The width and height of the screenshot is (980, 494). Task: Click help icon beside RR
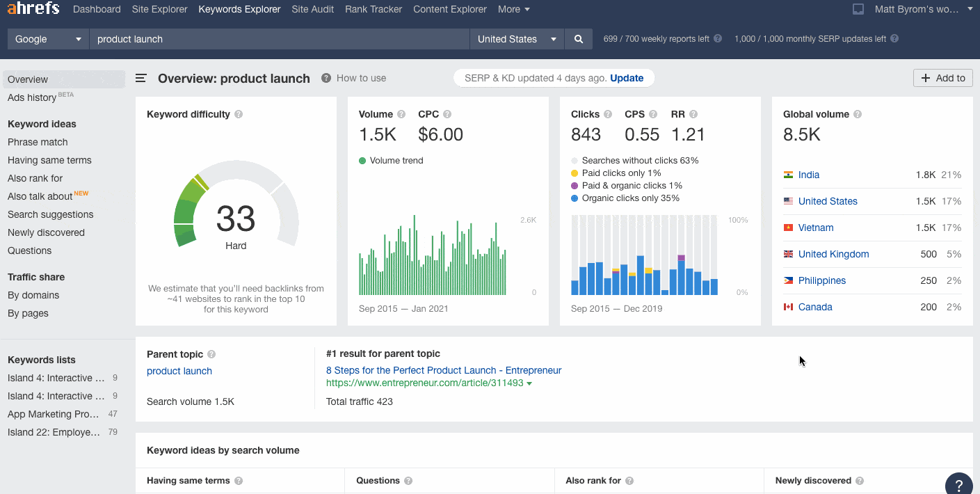click(693, 114)
